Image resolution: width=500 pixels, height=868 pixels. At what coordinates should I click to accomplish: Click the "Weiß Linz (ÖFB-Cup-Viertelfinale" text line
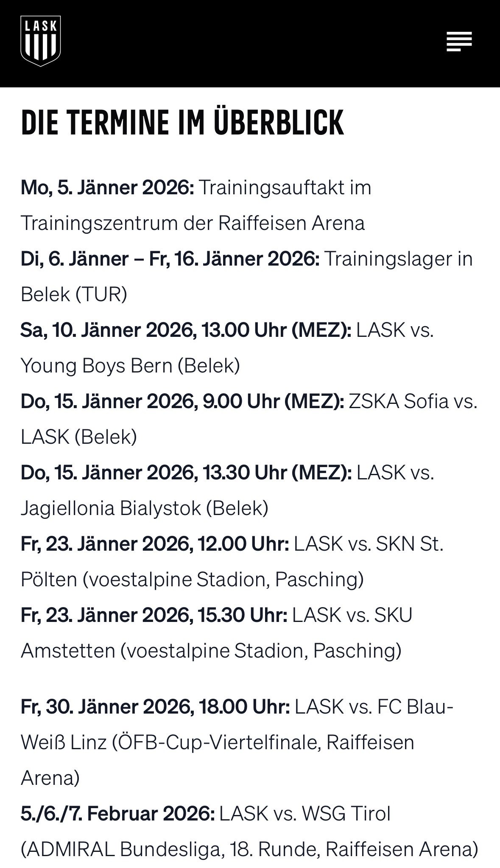(x=217, y=742)
